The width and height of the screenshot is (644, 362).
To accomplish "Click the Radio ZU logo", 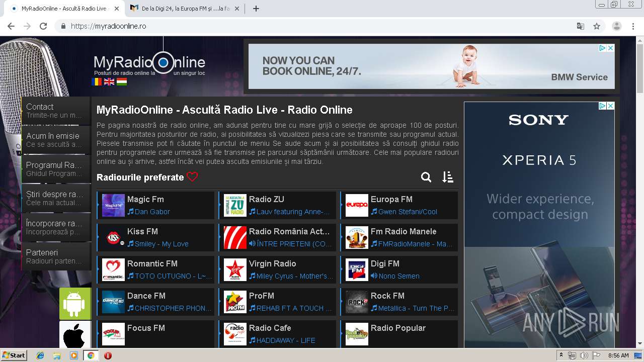I will (x=235, y=205).
